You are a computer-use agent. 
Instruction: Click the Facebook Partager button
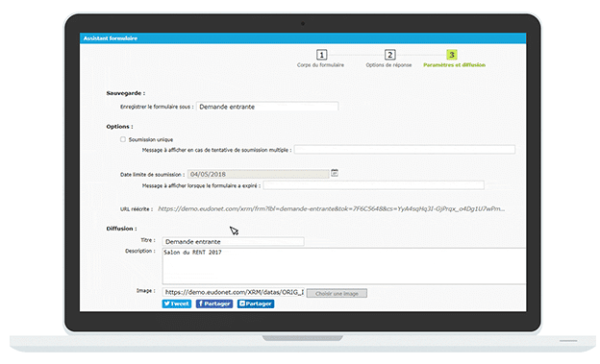(214, 303)
